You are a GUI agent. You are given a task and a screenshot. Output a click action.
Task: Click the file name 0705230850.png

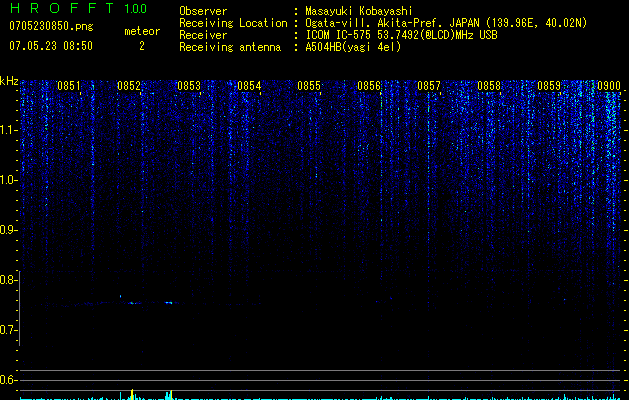(x=51, y=27)
